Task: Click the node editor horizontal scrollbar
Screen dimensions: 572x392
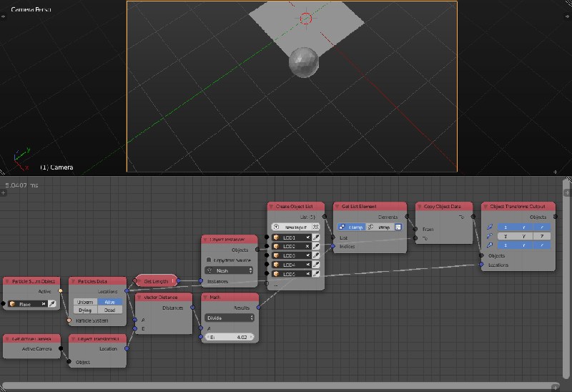Action: (280, 387)
